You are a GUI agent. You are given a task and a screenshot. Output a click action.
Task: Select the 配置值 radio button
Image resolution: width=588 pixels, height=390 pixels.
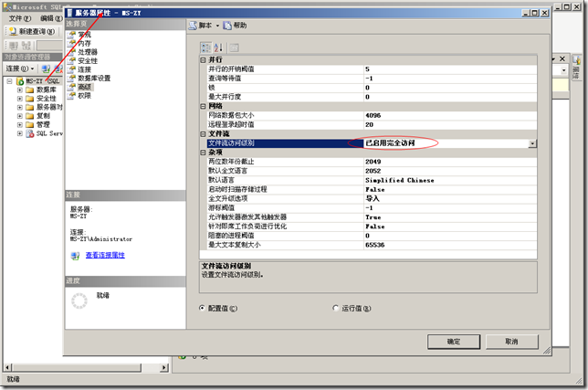click(202, 308)
